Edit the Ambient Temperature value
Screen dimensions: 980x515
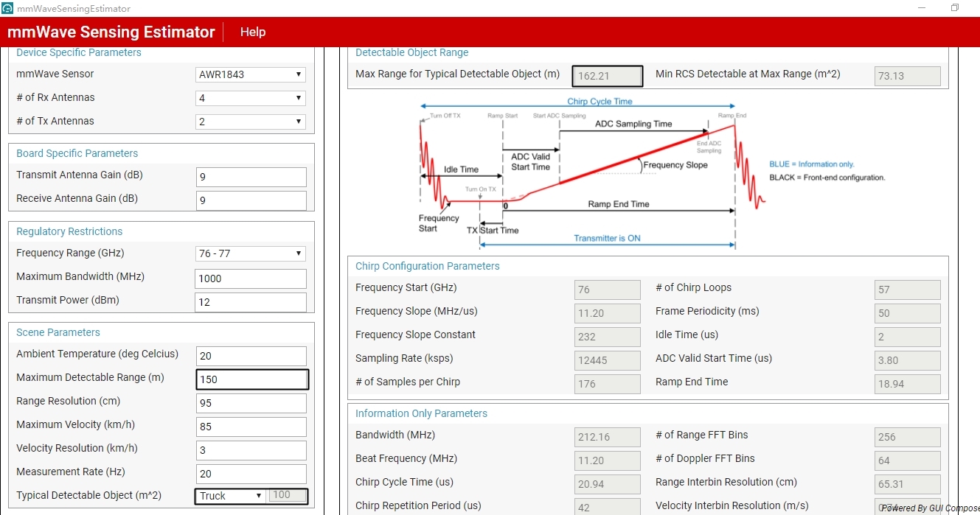[251, 356]
